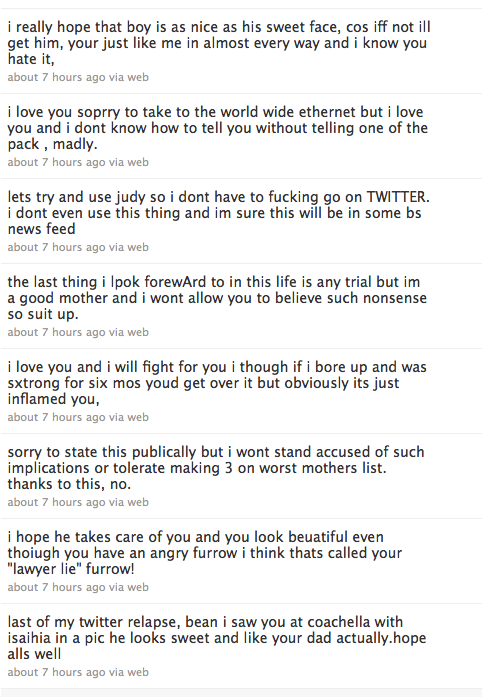Open timestamp of the "sweet face" tweet
Viewport: 482px width, 697px height.
[56, 77]
